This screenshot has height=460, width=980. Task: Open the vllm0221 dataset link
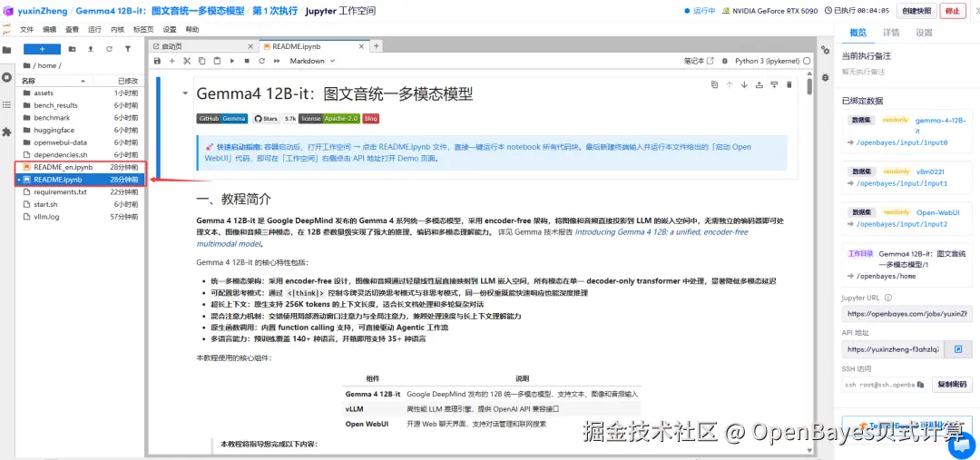pyautogui.click(x=931, y=171)
